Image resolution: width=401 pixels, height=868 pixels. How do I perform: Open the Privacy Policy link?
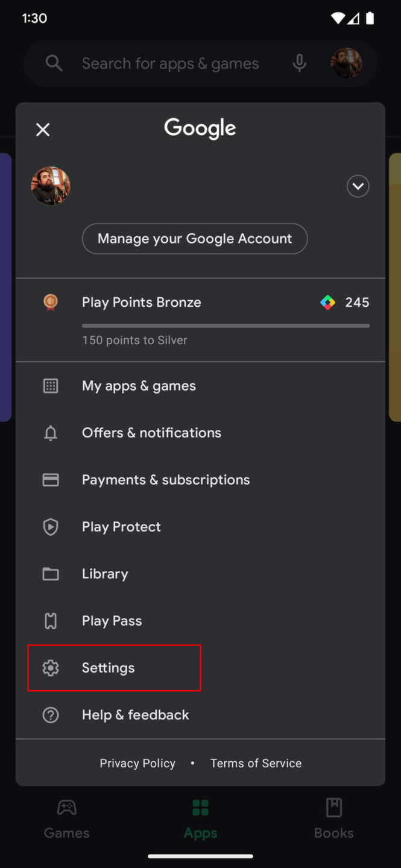pyautogui.click(x=137, y=763)
